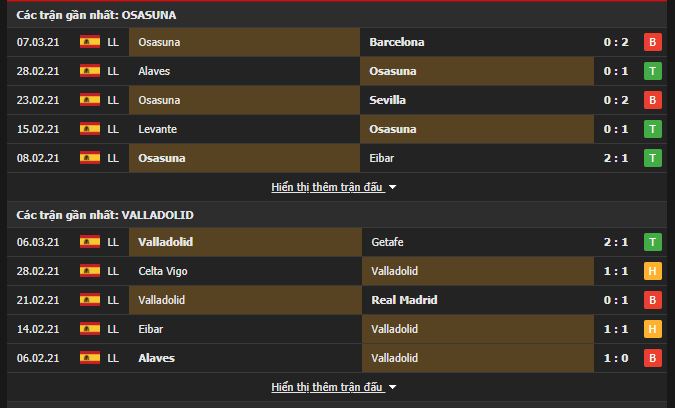Click the Spain flag beside 15.02.21 Levante match

(90, 129)
